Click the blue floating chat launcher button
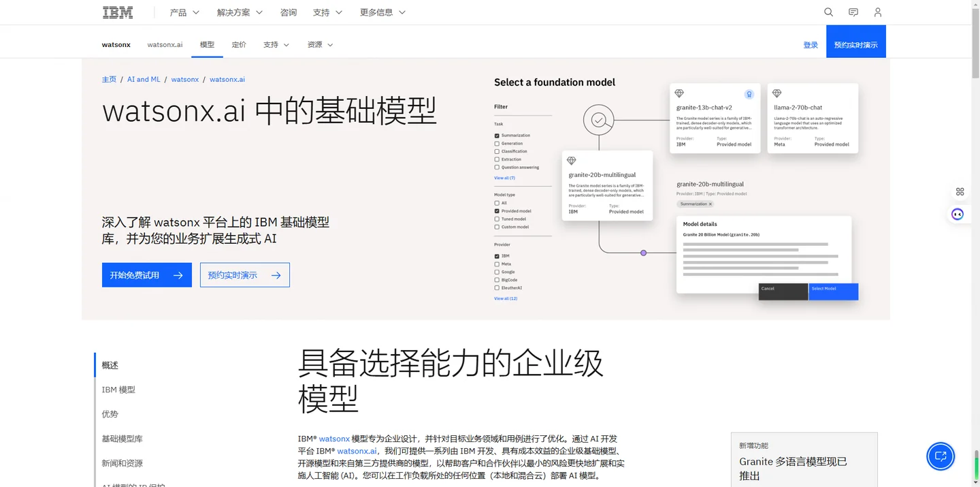The height and width of the screenshot is (487, 980). point(941,456)
